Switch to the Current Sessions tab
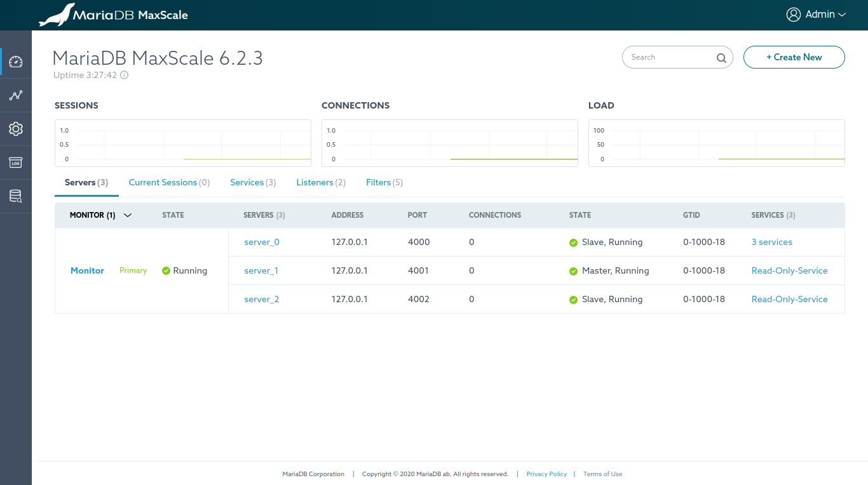Viewport: 868px width, 485px height. tap(169, 182)
